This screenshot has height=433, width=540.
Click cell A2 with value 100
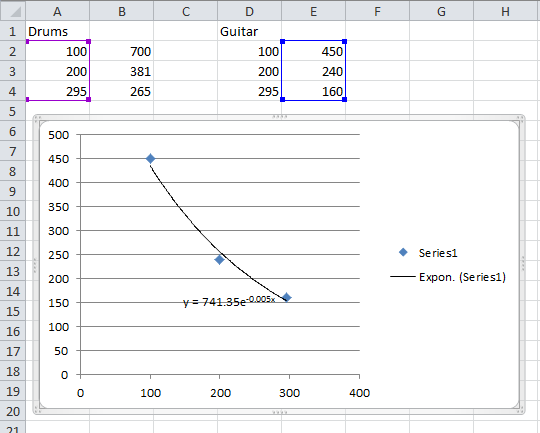[x=58, y=51]
